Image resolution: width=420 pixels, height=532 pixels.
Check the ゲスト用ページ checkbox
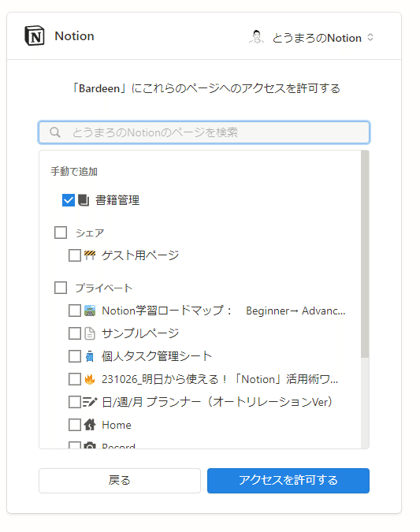pos(75,255)
